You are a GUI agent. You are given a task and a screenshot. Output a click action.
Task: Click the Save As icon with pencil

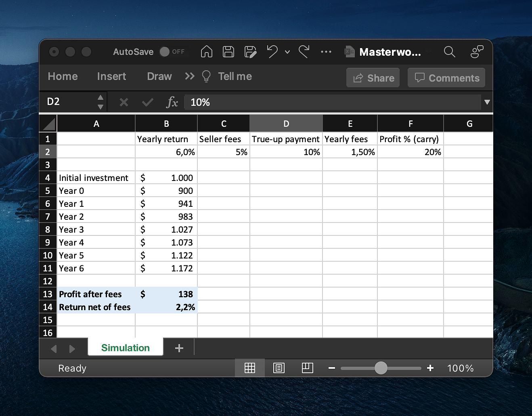click(250, 52)
